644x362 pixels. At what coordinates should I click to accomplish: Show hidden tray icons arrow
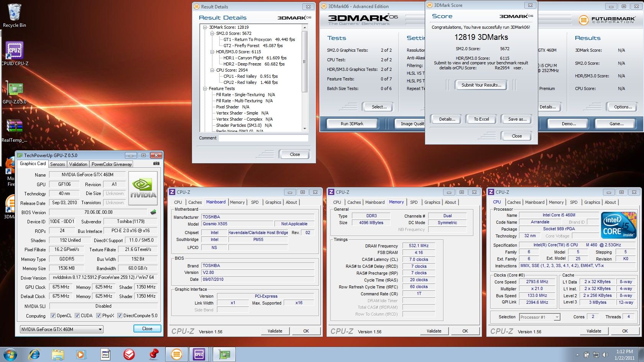click(578, 355)
